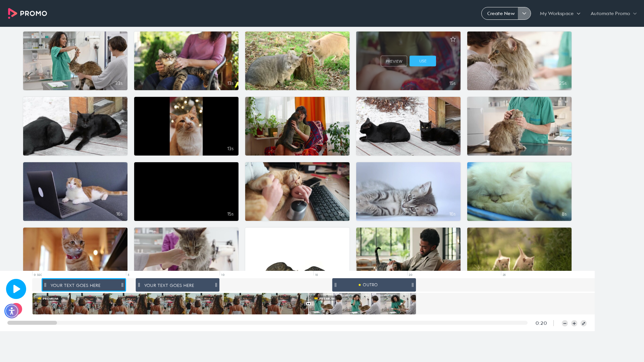
Task: Play the timeline preview
Action: [x=16, y=289]
